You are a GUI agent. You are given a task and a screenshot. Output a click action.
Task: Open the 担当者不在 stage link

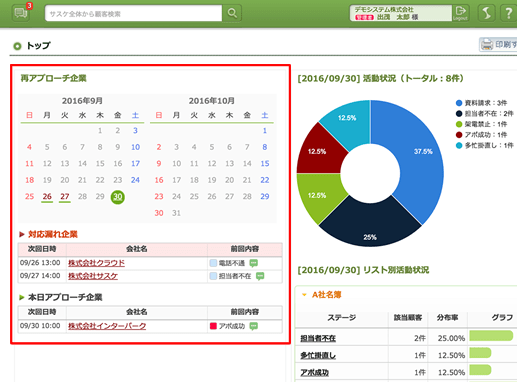pyautogui.click(x=318, y=338)
